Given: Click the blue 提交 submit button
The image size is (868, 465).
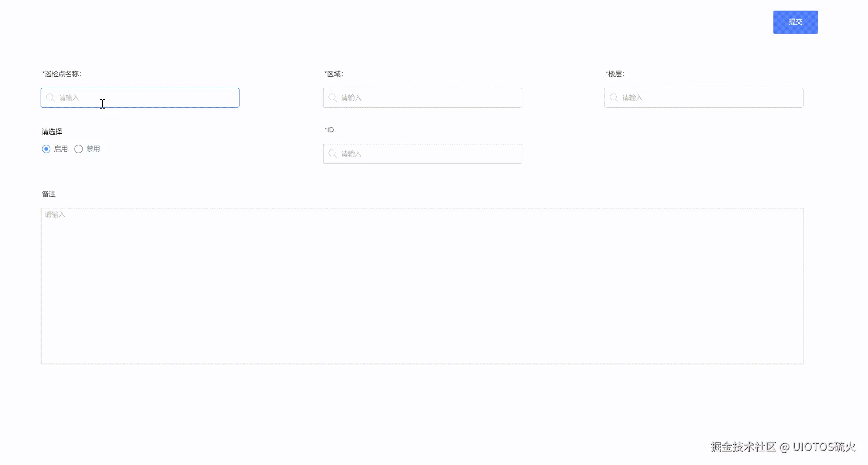Looking at the screenshot, I should click(x=795, y=22).
